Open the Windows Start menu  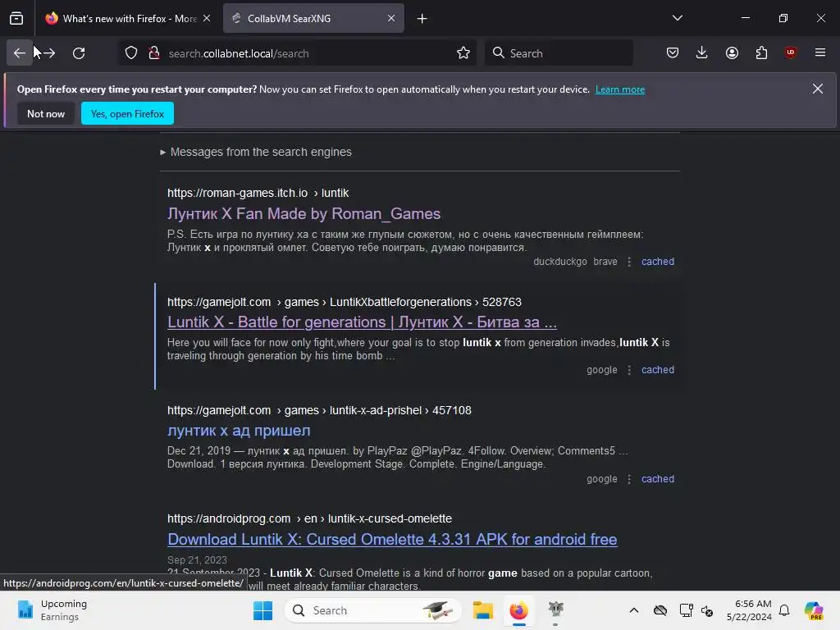263,610
